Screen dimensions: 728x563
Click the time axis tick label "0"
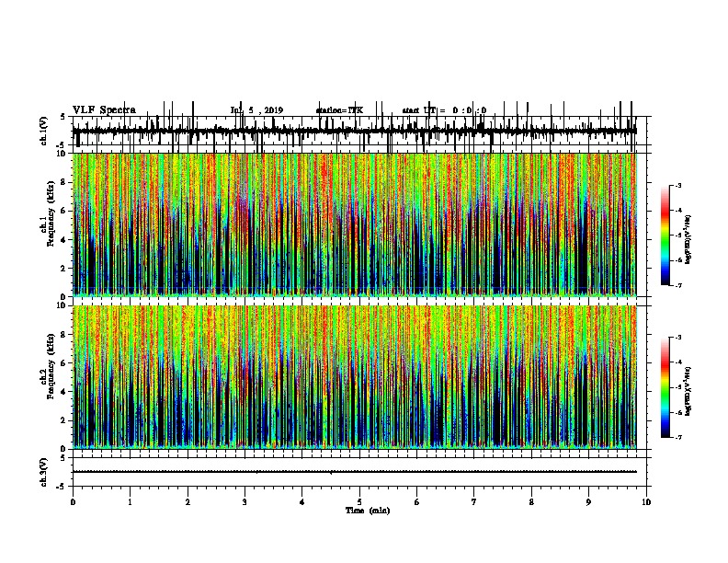(x=73, y=502)
